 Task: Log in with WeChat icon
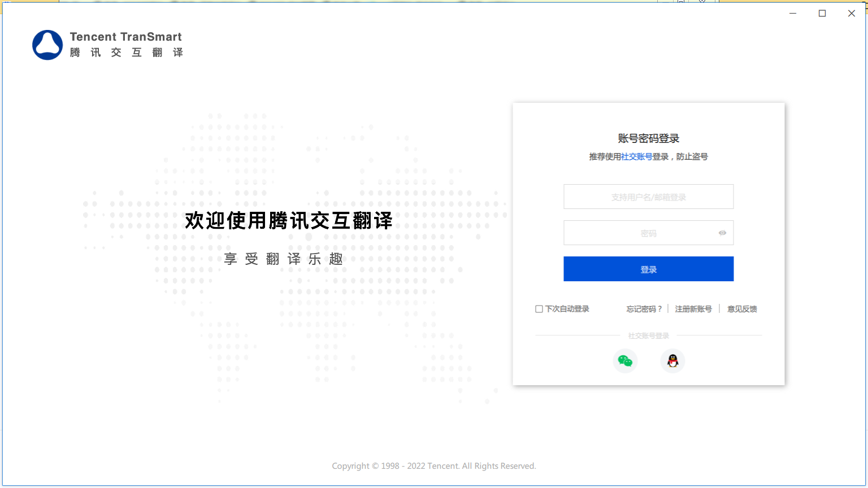click(625, 361)
